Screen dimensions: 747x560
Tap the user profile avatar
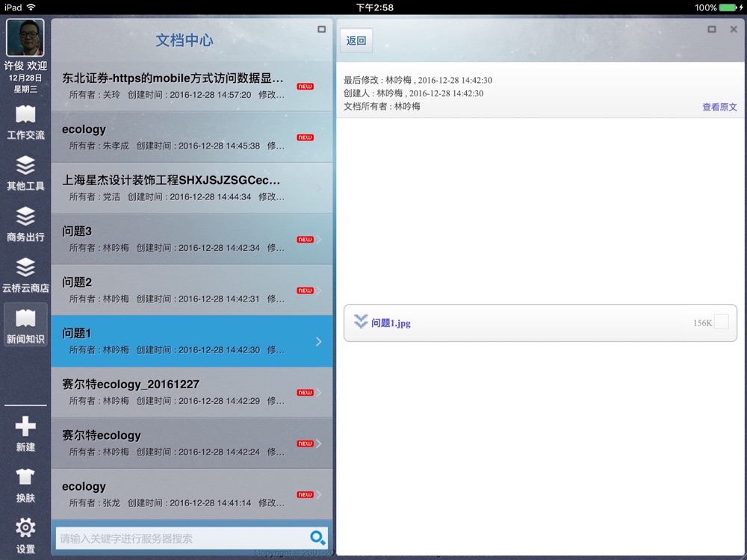[25, 37]
